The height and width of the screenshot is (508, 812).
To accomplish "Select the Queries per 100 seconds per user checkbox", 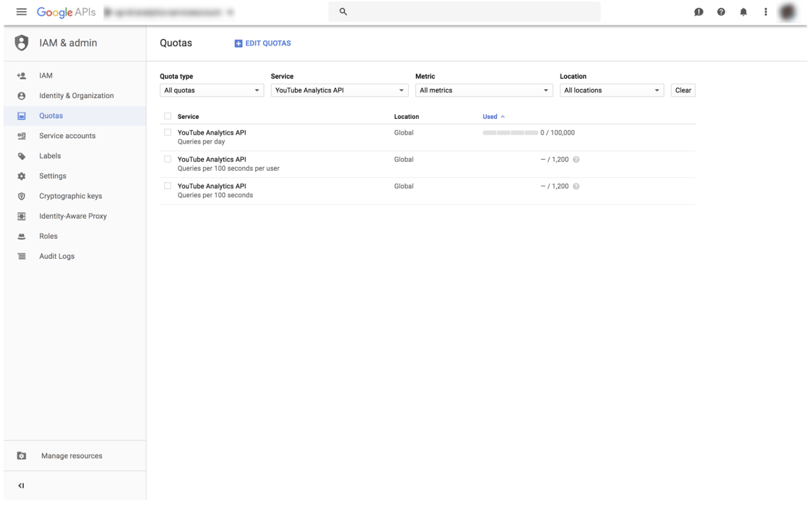I will (x=168, y=159).
